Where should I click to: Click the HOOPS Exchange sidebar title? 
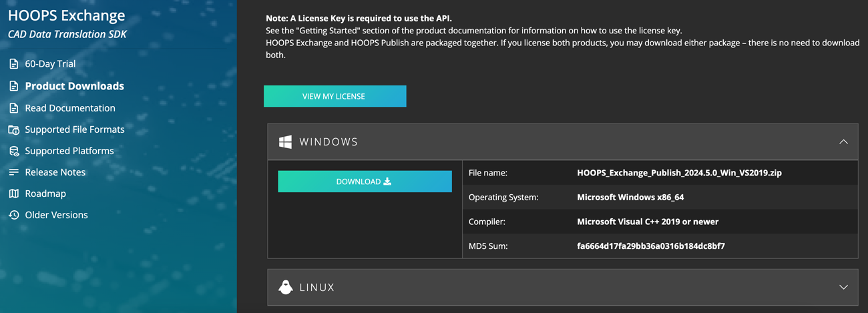[66, 15]
